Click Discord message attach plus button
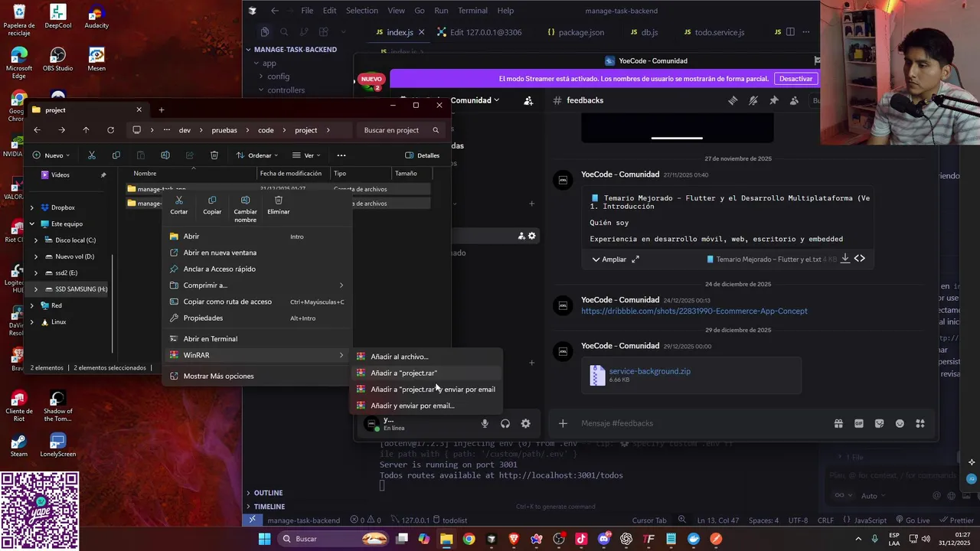The height and width of the screenshot is (551, 980). pyautogui.click(x=563, y=423)
